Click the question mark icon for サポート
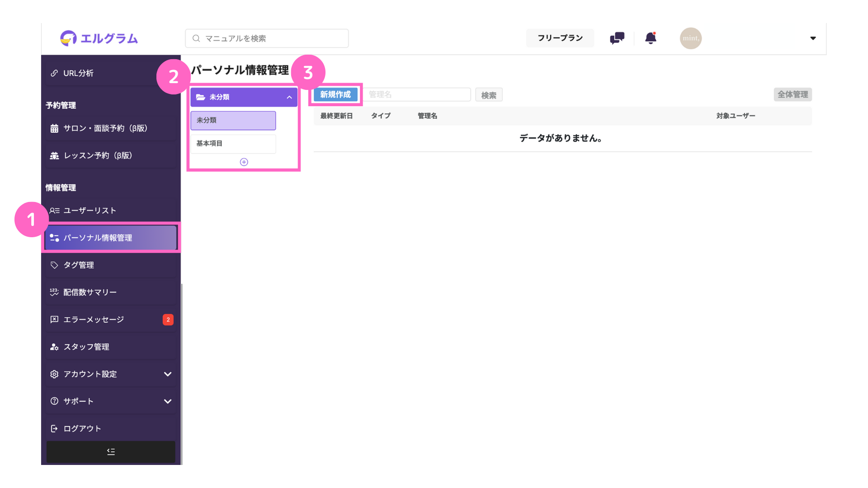868x488 pixels. click(x=54, y=401)
